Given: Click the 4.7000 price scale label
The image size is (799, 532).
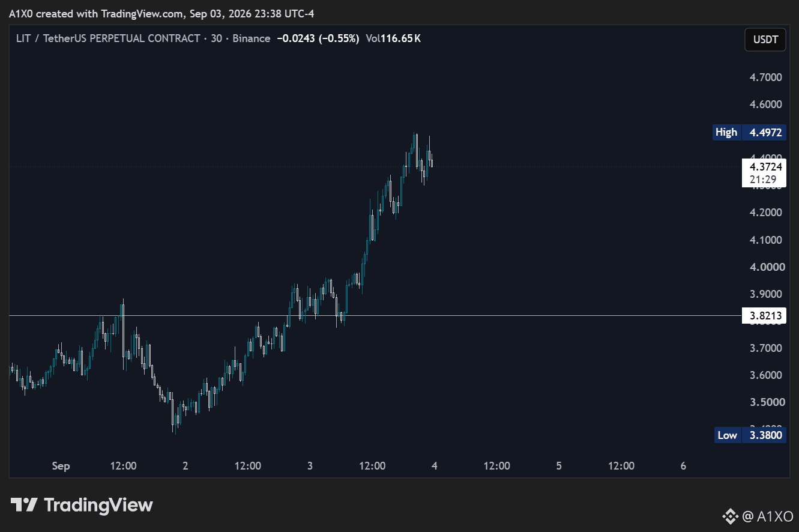Looking at the screenshot, I should [x=765, y=77].
